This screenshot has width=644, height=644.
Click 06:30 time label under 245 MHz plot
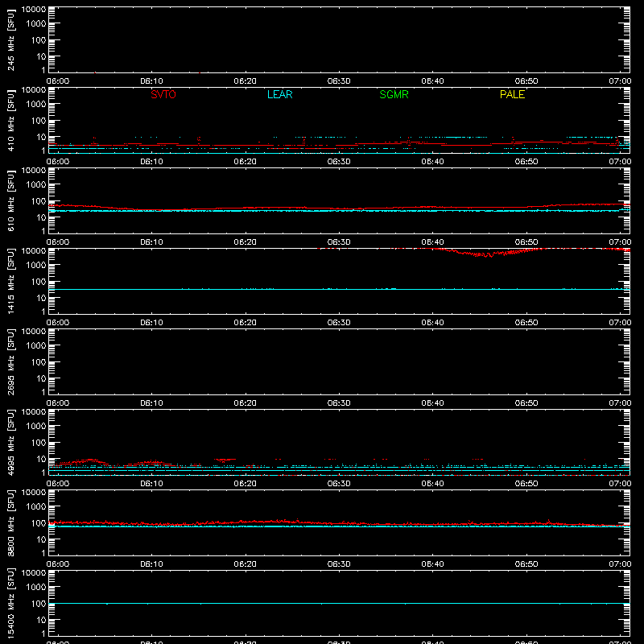pos(339,81)
